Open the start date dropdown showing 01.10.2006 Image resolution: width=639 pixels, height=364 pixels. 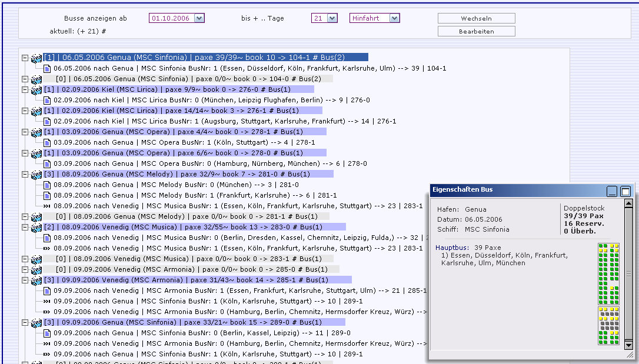click(199, 18)
